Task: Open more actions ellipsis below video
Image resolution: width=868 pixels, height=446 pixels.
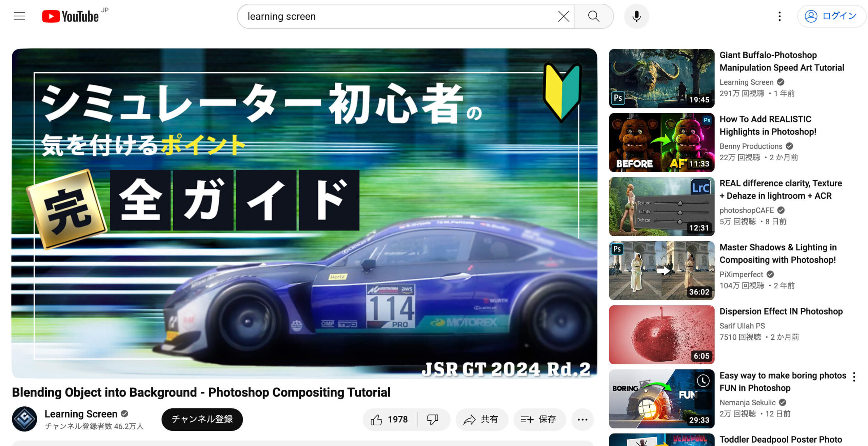Action: pyautogui.click(x=582, y=420)
